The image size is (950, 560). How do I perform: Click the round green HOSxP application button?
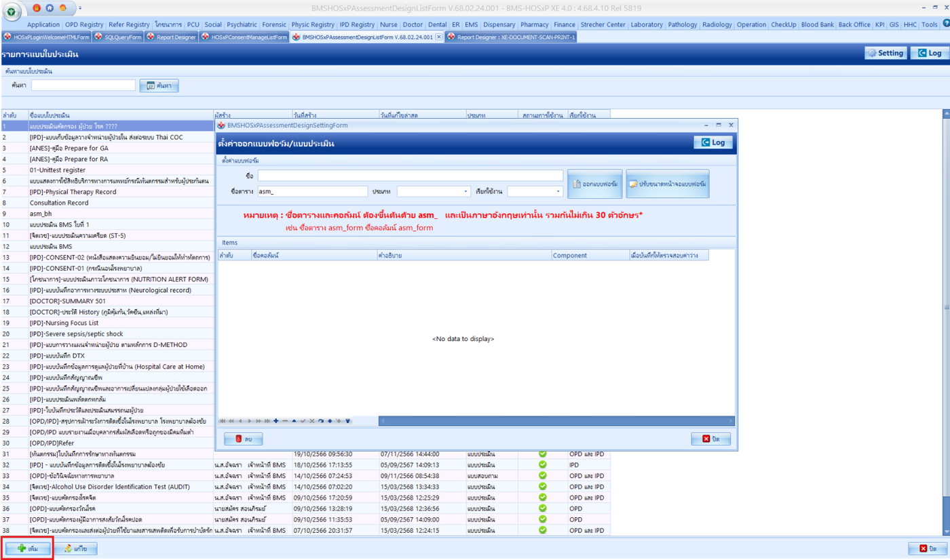12,12
